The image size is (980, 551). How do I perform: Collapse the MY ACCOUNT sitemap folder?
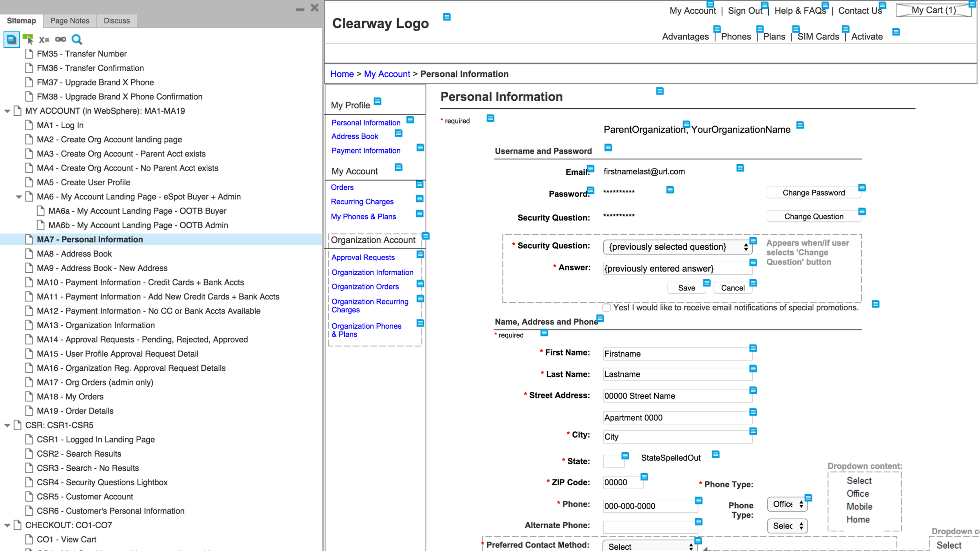pos(7,111)
